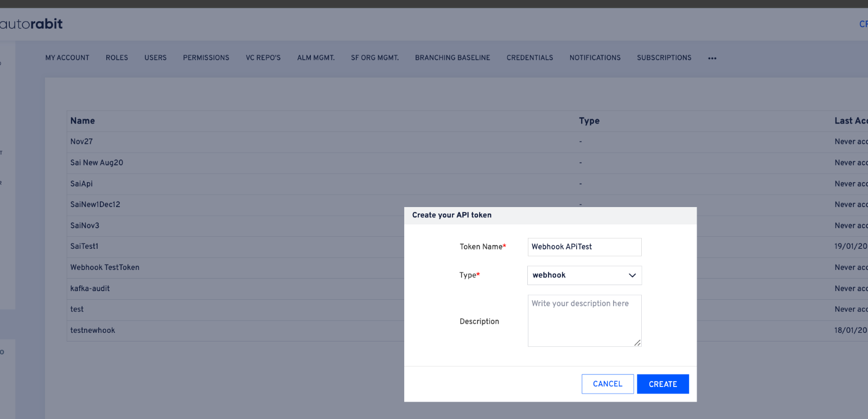Select the SUBSCRIPTIONS tab
The height and width of the screenshot is (419, 868).
664,58
